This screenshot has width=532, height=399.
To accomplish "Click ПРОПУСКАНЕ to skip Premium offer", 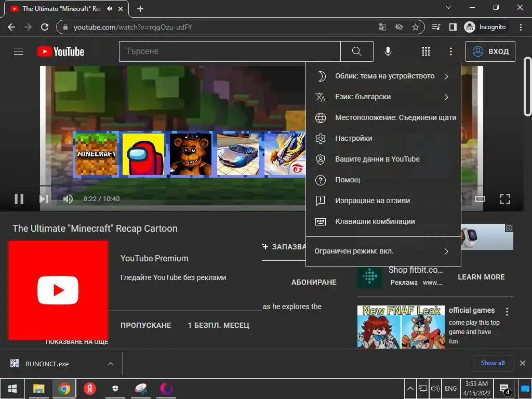I will click(146, 325).
